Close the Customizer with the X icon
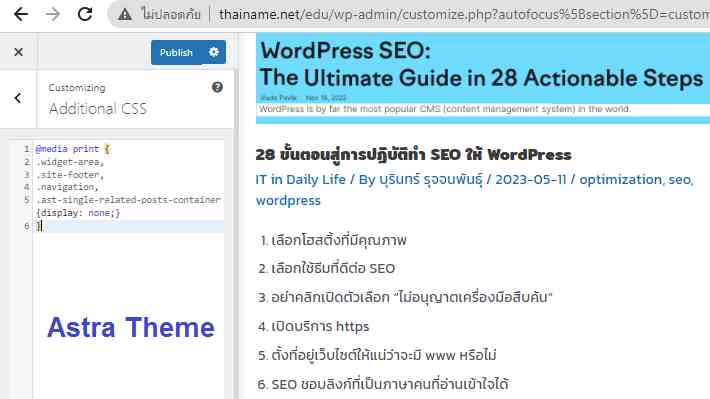 point(19,52)
